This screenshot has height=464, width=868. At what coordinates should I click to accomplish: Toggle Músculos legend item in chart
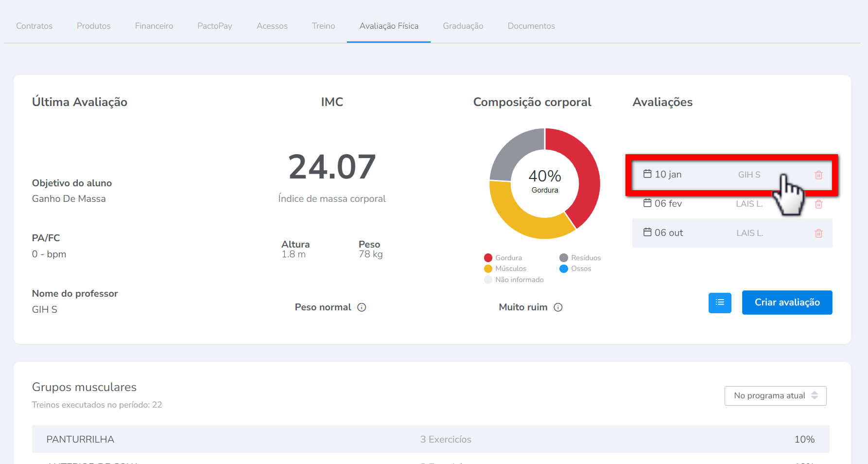coord(505,268)
